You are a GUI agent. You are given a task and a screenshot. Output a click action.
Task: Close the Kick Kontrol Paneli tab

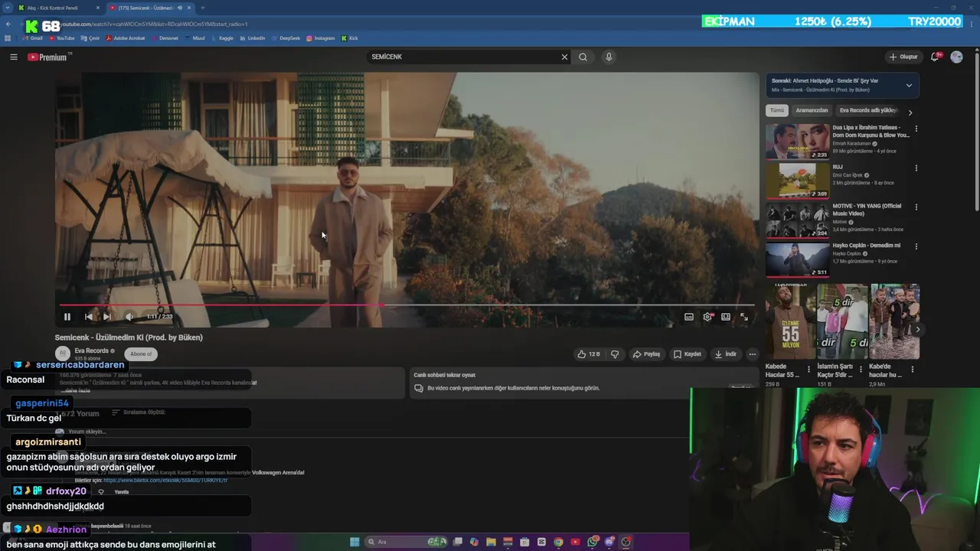pyautogui.click(x=97, y=8)
